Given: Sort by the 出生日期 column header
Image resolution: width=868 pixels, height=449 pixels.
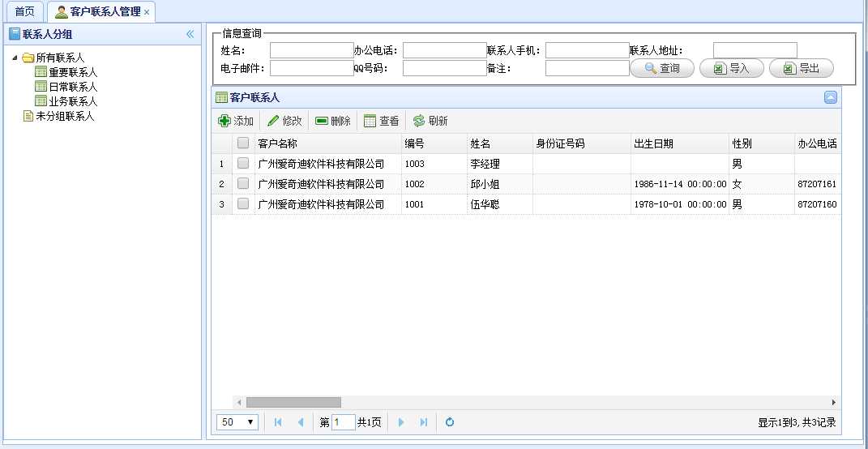Looking at the screenshot, I should pyautogui.click(x=680, y=143).
